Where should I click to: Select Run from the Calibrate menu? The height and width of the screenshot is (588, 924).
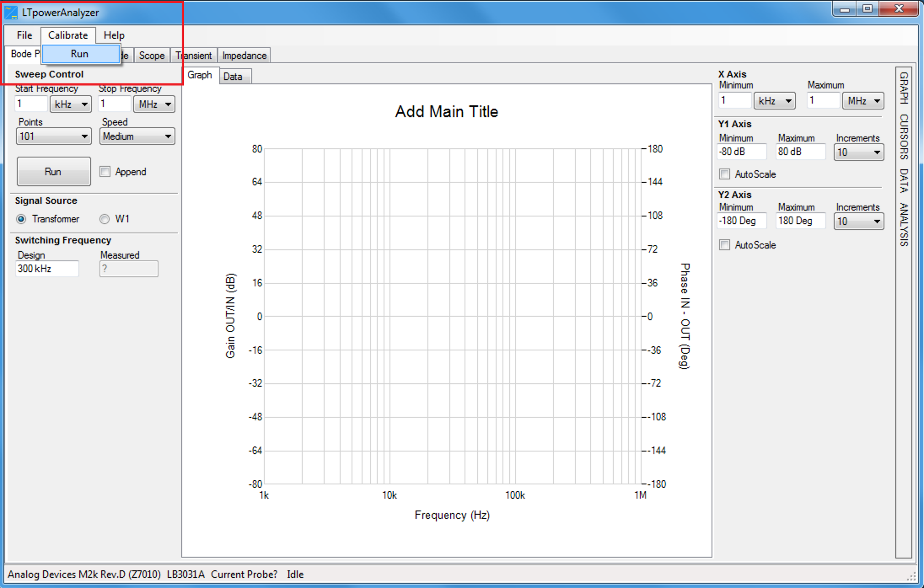(80, 53)
